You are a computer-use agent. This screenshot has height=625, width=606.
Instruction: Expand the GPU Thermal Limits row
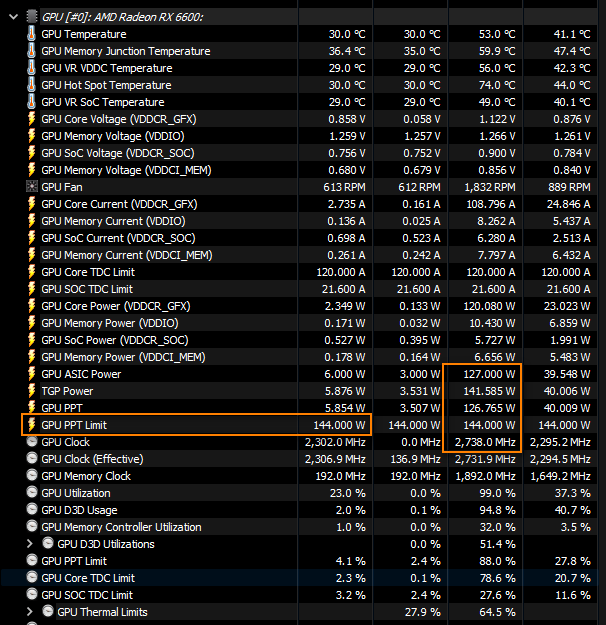point(30,611)
